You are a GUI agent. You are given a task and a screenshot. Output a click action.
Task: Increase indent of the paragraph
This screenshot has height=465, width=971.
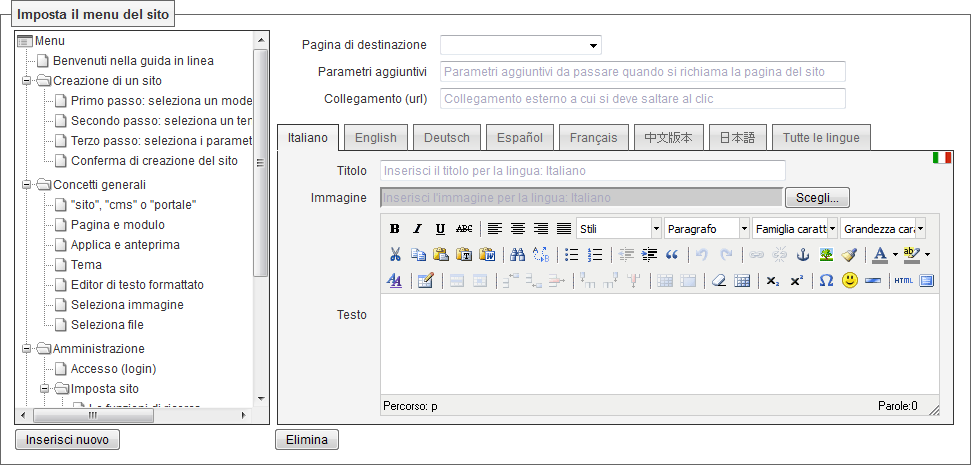649,254
